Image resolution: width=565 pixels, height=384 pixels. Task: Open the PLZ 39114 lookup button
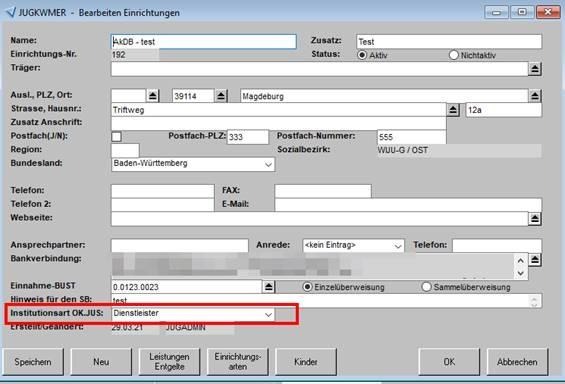click(221, 96)
